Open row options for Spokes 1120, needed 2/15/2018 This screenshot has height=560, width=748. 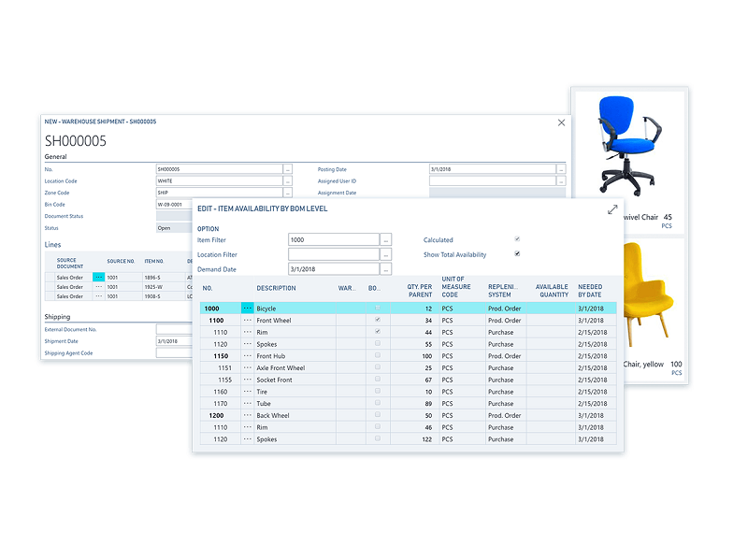tap(247, 344)
